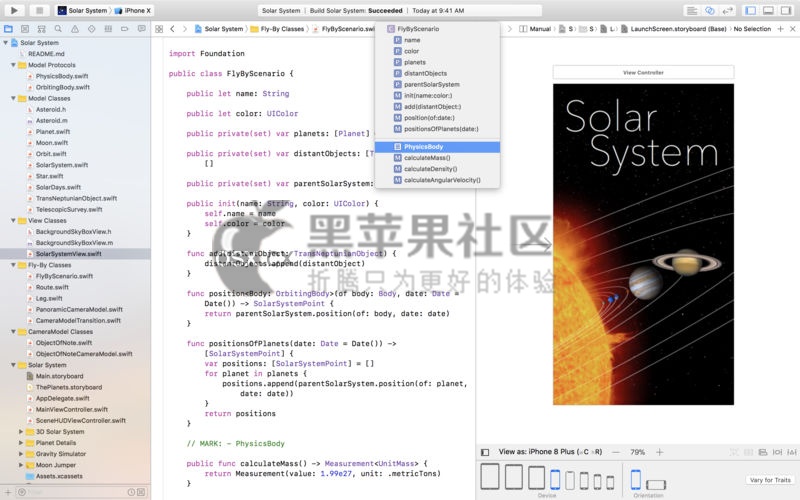
Task: Switch to the Standard editor
Action: tap(692, 10)
